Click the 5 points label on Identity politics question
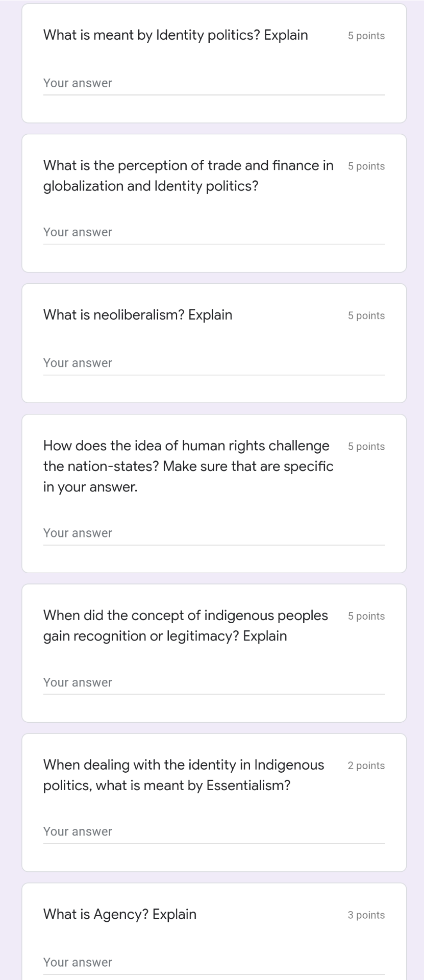Screen dimensions: 424x980 (x=366, y=36)
